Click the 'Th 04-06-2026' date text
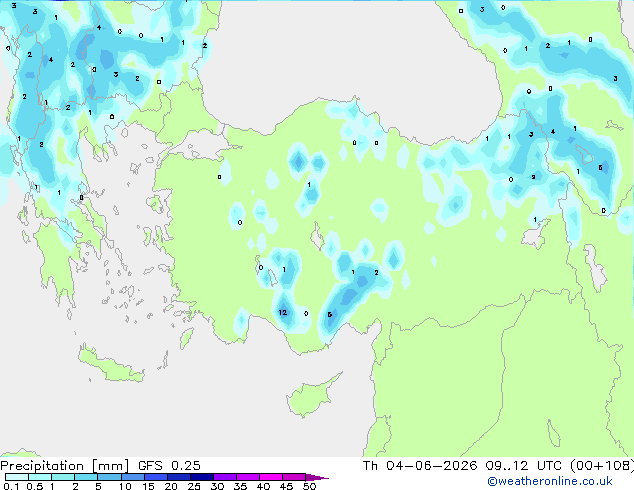The image size is (634, 490). pyautogui.click(x=420, y=466)
